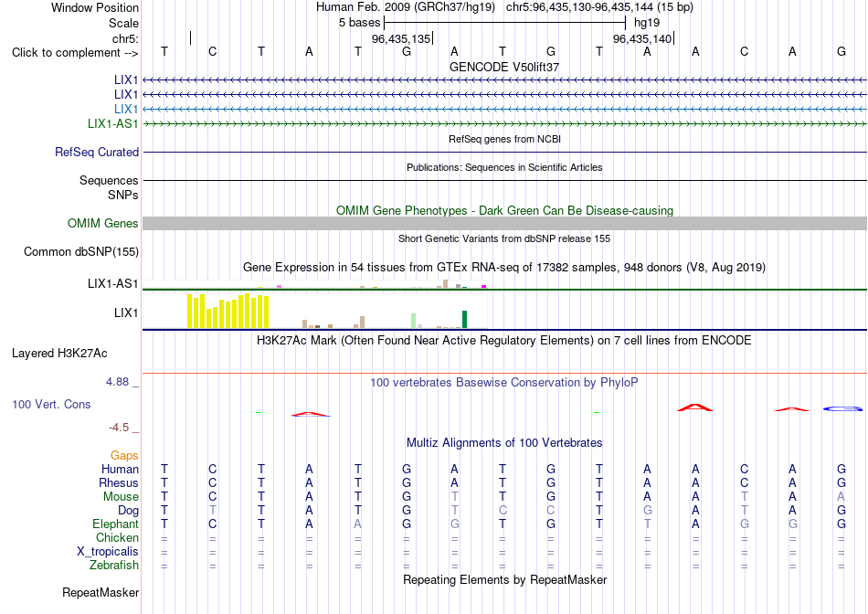
Task: Open the Common dbSNP(155) track label
Action: click(x=81, y=252)
